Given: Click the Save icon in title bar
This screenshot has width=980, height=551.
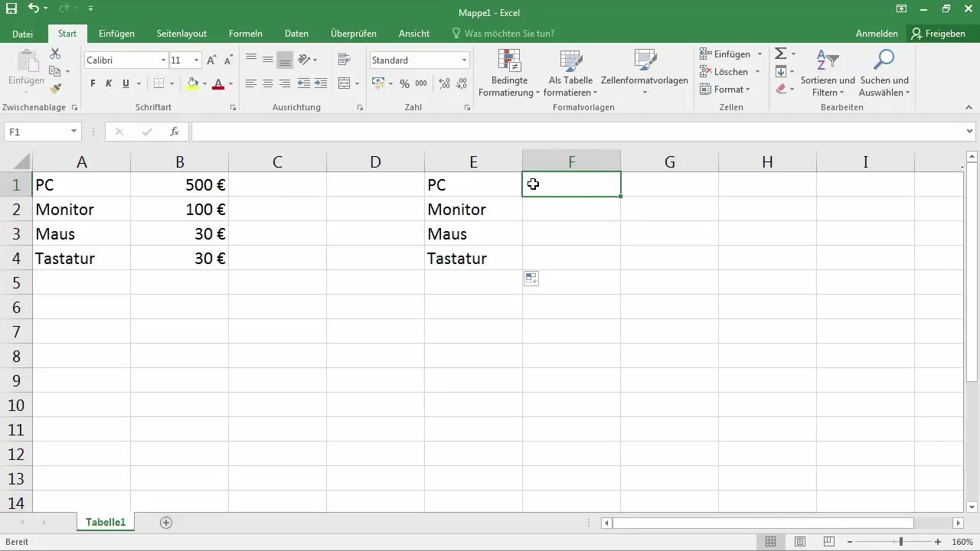Looking at the screenshot, I should (x=11, y=8).
